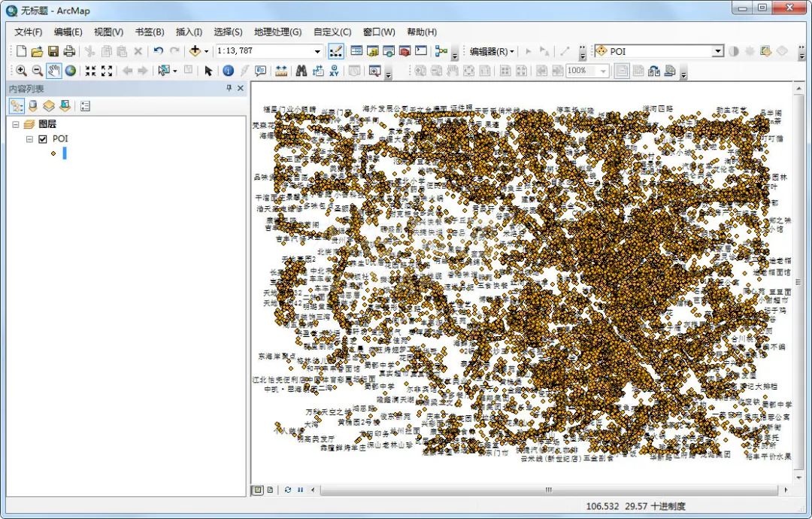
Task: Select the Identify tool
Action: click(x=229, y=70)
